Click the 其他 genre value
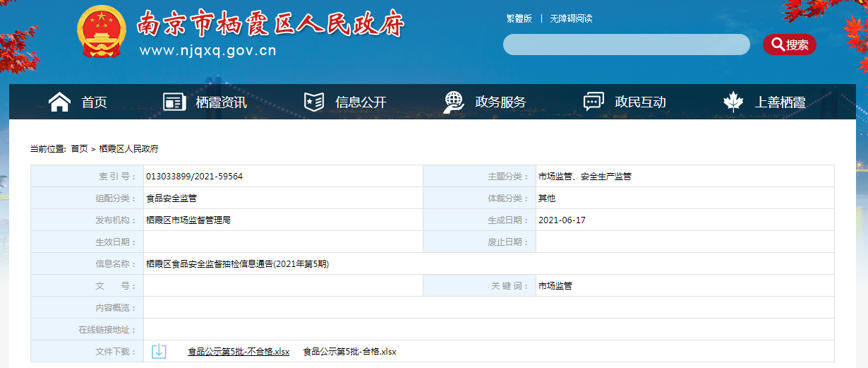Viewport: 868px width, 368px height. (x=547, y=198)
